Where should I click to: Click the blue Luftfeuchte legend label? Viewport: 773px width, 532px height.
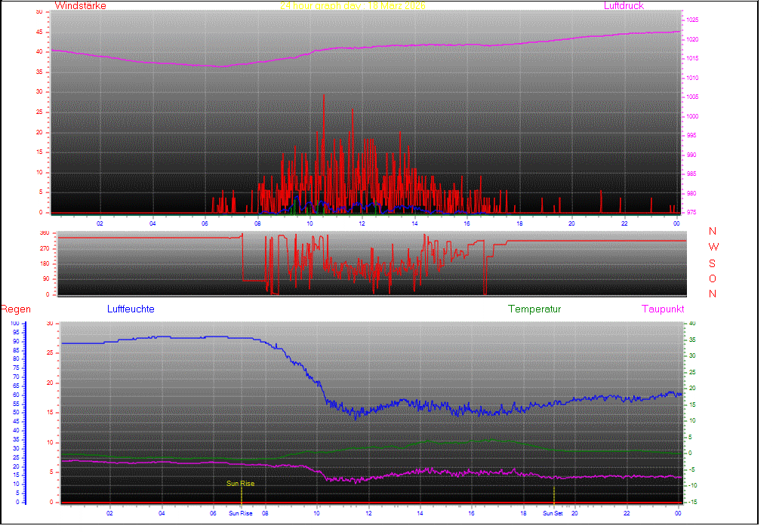coord(131,309)
